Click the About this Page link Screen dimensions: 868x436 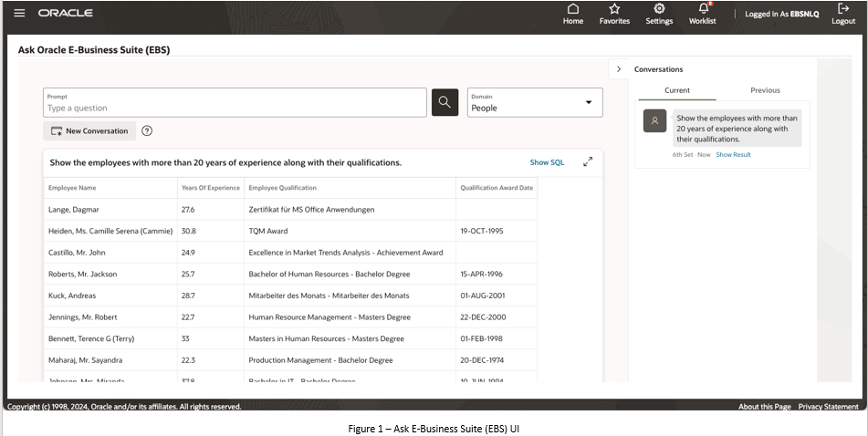click(x=764, y=407)
